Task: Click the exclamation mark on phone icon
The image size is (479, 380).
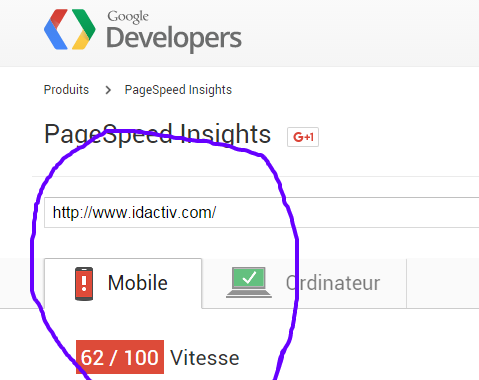Action: point(84,283)
